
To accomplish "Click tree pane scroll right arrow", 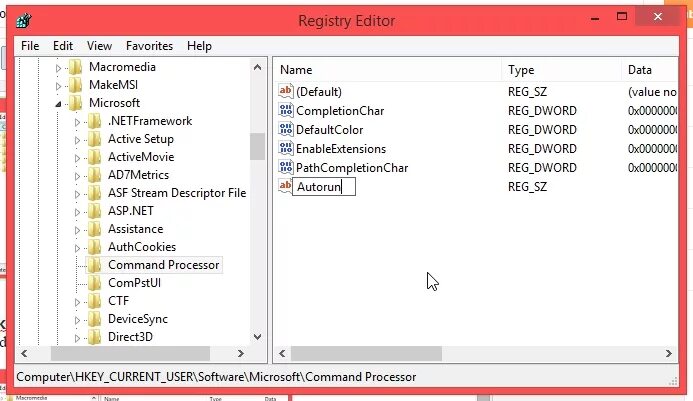I will 241,353.
